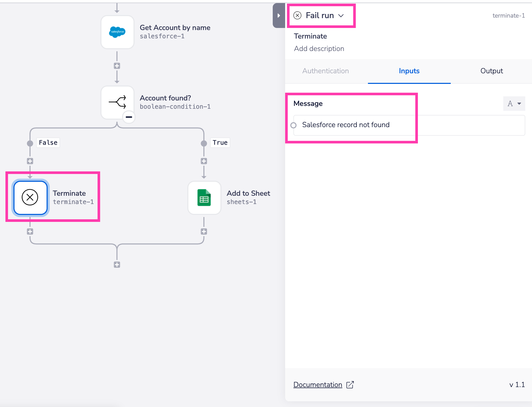The image size is (532, 407).
Task: Toggle the circle selector in the Message field
Action: click(x=294, y=125)
